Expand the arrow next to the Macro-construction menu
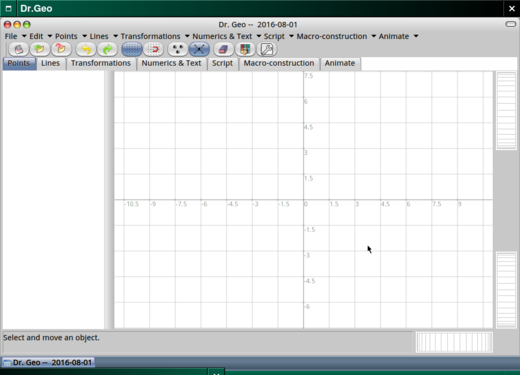The image size is (520, 375). (374, 36)
